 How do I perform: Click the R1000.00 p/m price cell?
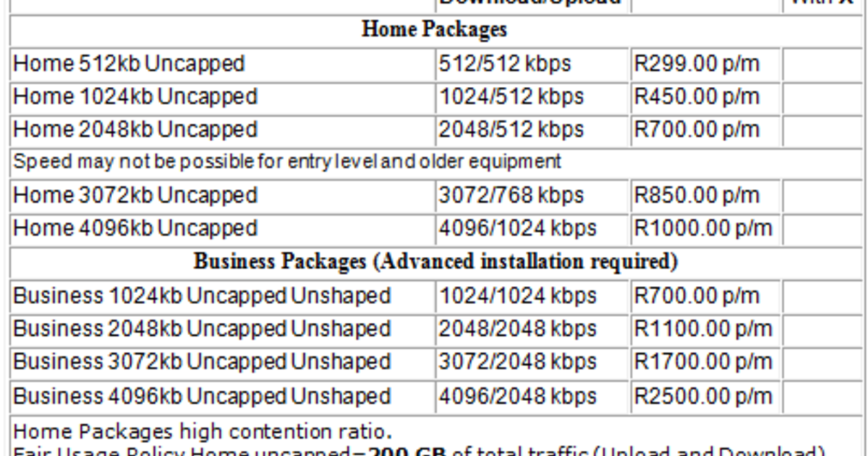click(703, 229)
